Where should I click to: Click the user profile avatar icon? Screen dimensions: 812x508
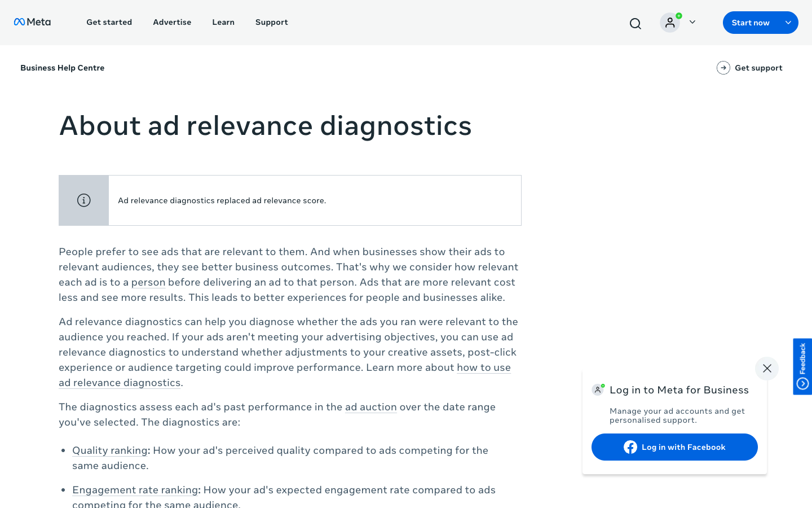(x=670, y=23)
